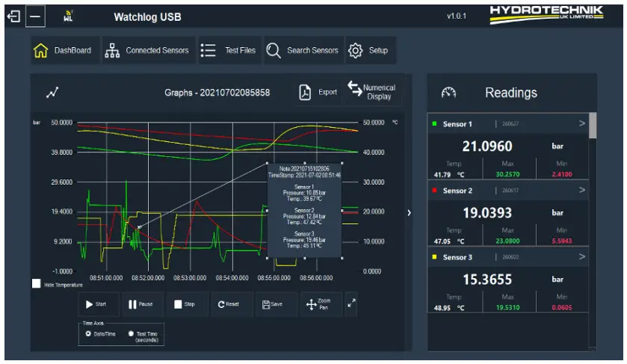Click the Sensor 3 reading value 15.3655
Screen dimensions: 627x364
point(487,280)
